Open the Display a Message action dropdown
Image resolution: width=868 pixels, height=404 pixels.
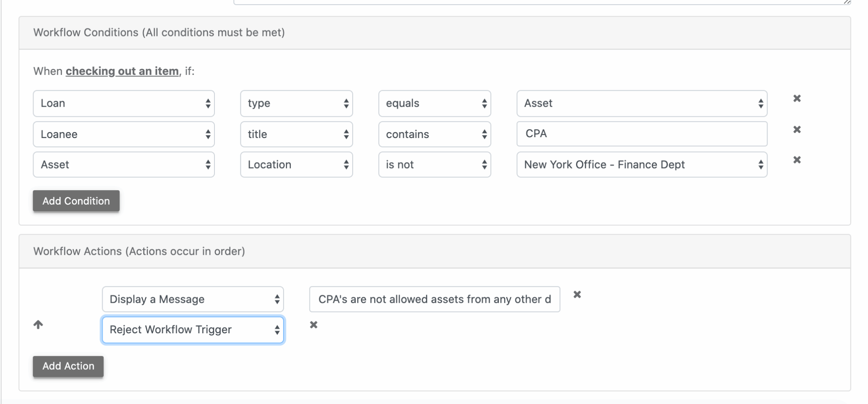(192, 299)
